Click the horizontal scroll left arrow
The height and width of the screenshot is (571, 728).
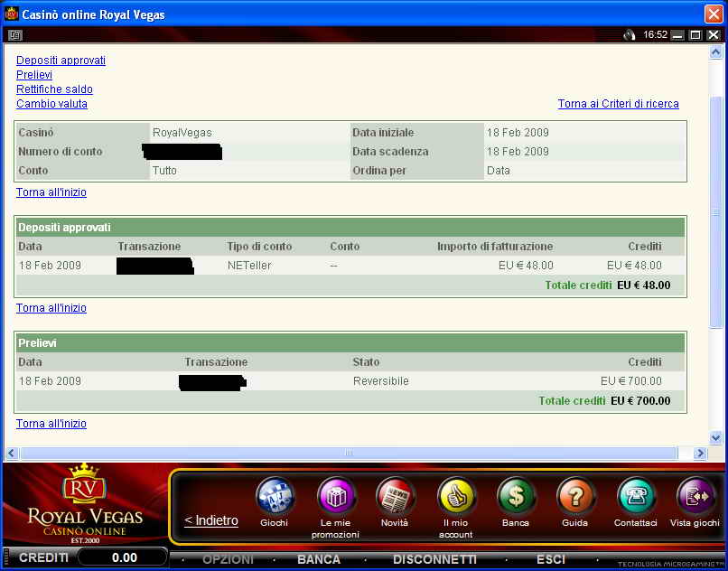point(12,453)
